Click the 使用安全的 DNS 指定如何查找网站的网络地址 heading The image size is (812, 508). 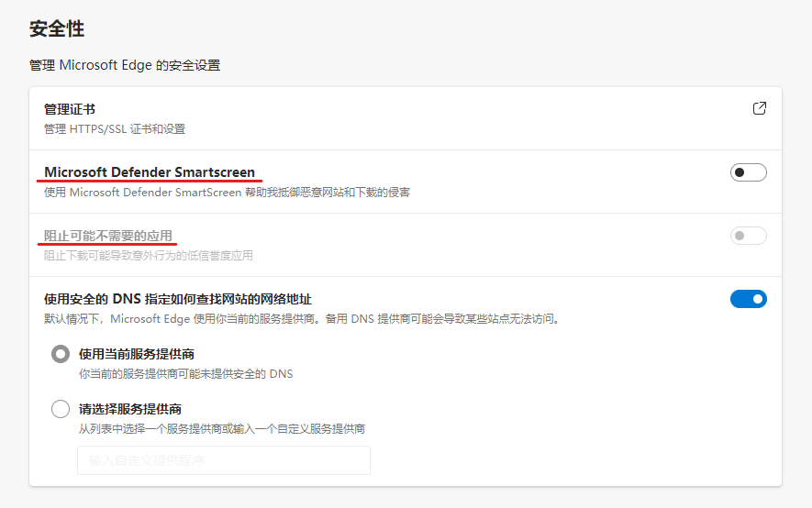(178, 299)
